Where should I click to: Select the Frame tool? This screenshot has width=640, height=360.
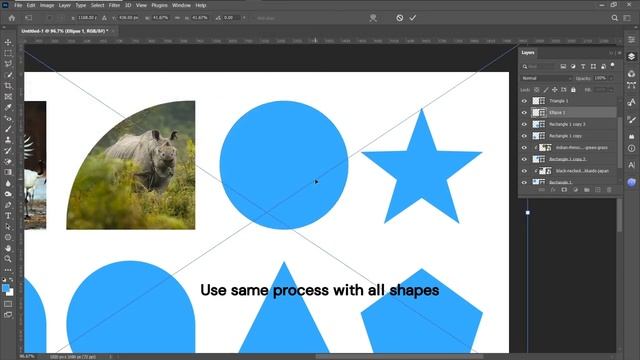8,97
